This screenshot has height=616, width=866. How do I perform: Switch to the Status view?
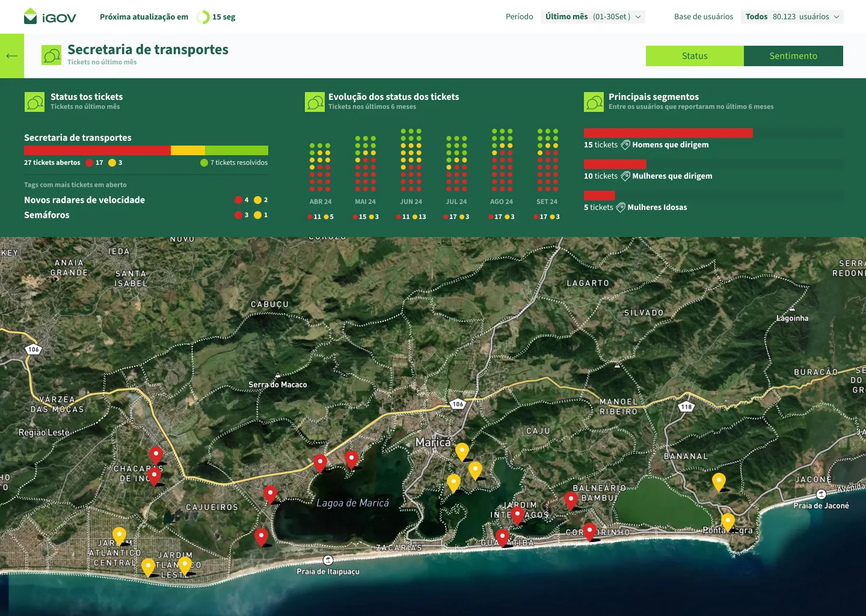coord(695,56)
